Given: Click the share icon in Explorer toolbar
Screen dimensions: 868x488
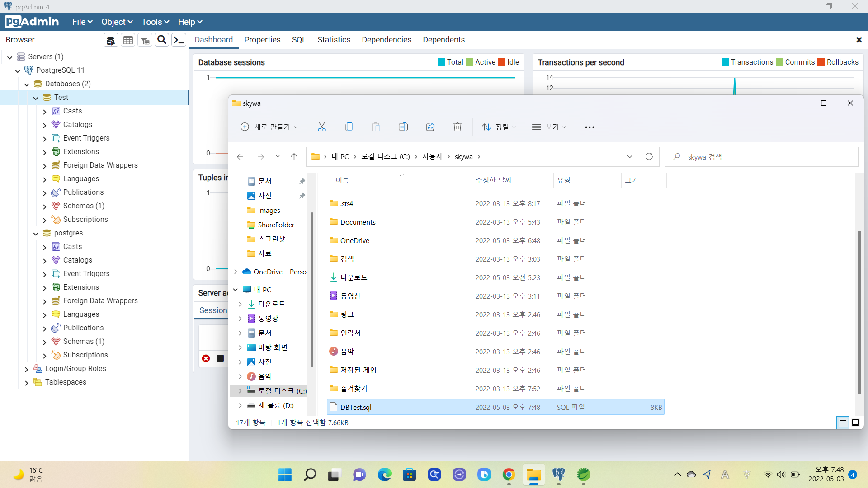Looking at the screenshot, I should (x=430, y=127).
